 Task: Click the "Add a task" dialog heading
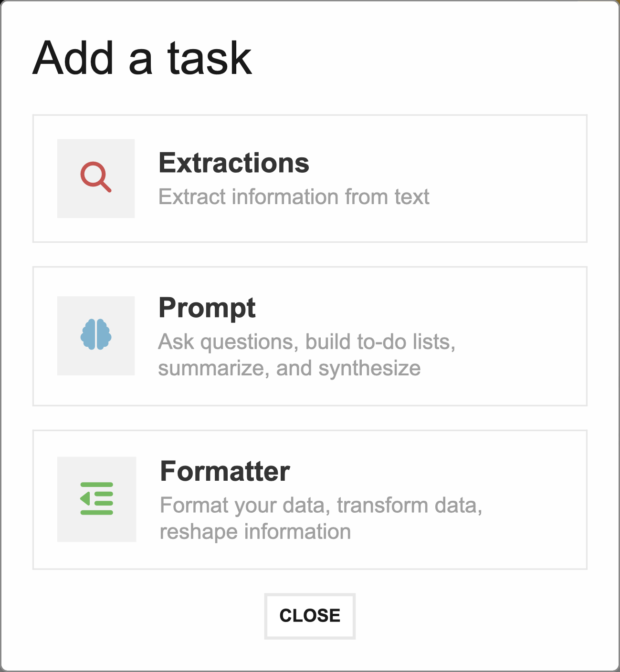[x=142, y=58]
